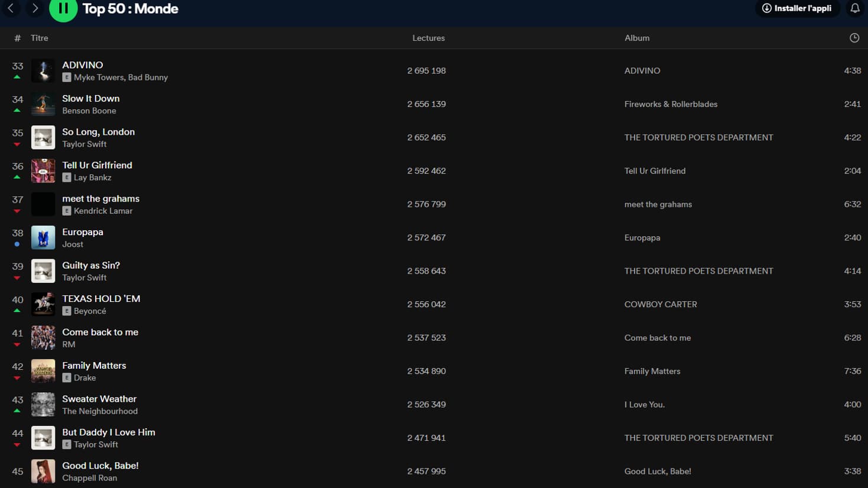
Task: Open the Tell Ur Girlfriend album link
Action: point(655,171)
